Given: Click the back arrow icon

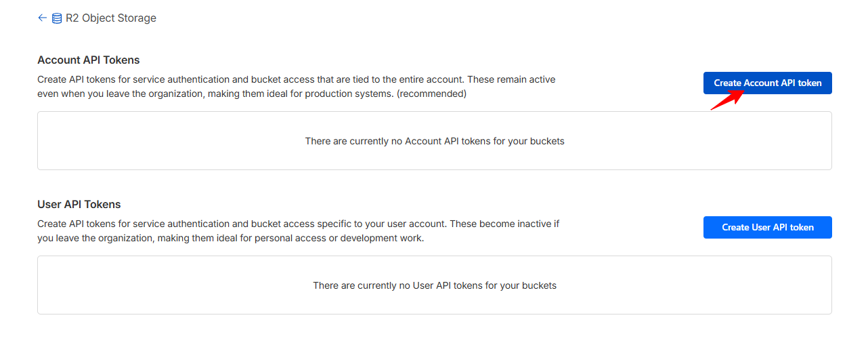Looking at the screenshot, I should tap(43, 18).
